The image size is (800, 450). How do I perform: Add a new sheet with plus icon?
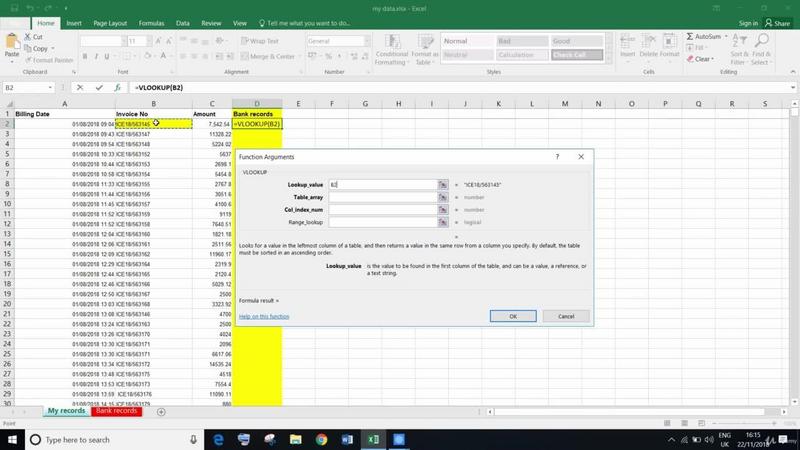161,412
